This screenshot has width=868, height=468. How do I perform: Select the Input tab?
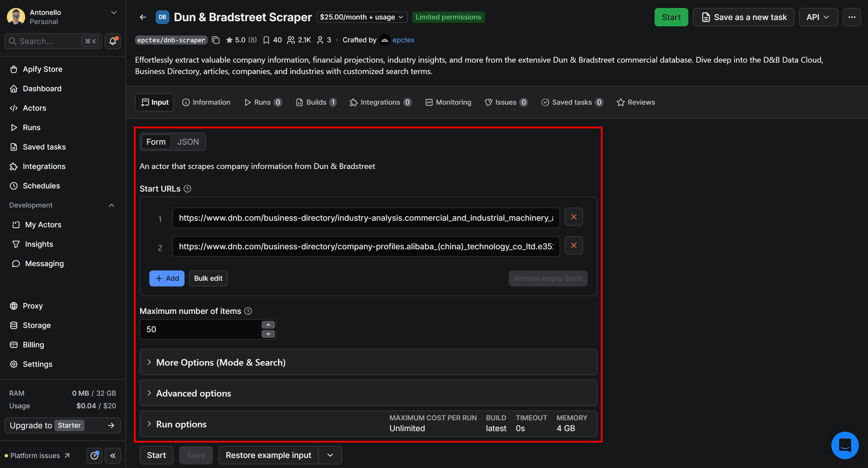[154, 102]
